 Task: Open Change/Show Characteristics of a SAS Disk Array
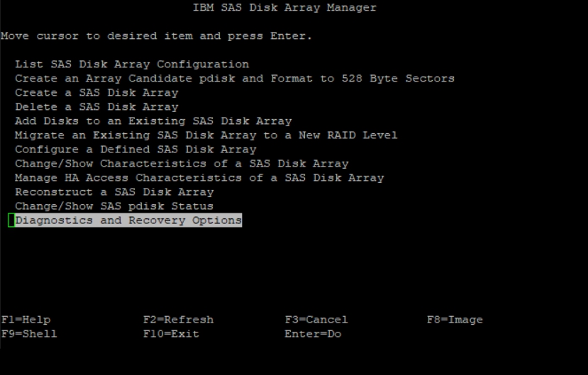click(182, 164)
